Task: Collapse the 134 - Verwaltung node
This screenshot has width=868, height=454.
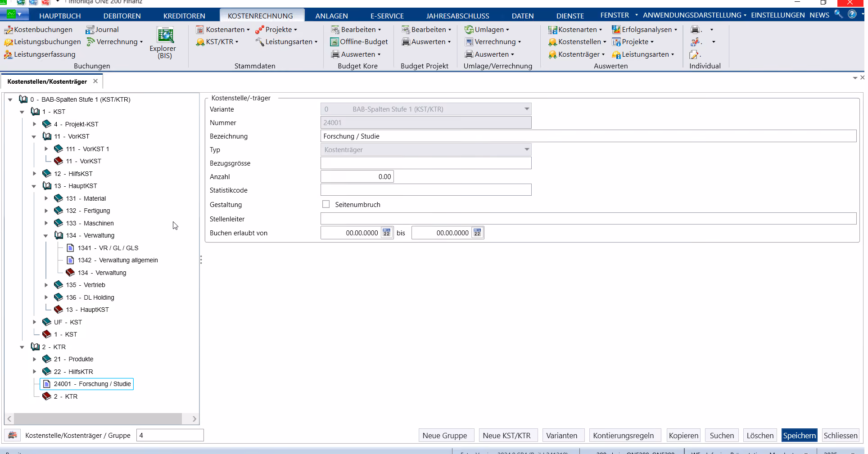Action: 45,235
